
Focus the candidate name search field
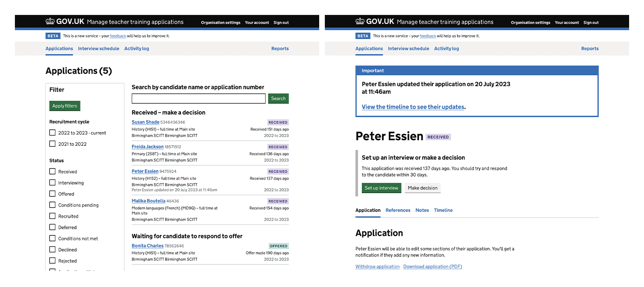[198, 99]
